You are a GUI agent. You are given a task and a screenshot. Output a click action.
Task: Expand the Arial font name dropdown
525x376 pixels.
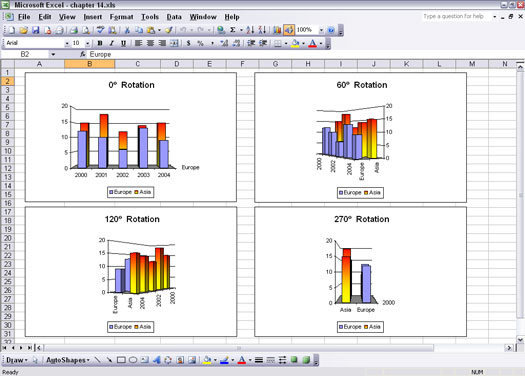coord(67,43)
